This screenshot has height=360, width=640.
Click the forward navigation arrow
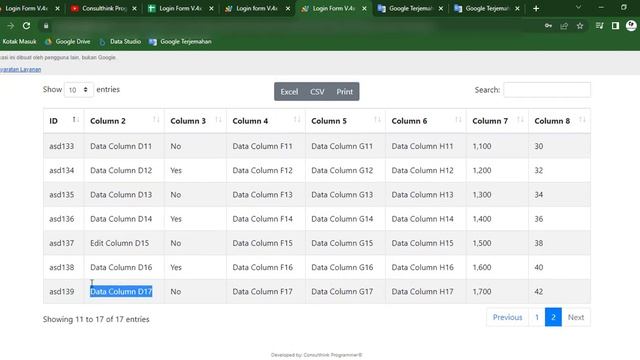[11, 26]
